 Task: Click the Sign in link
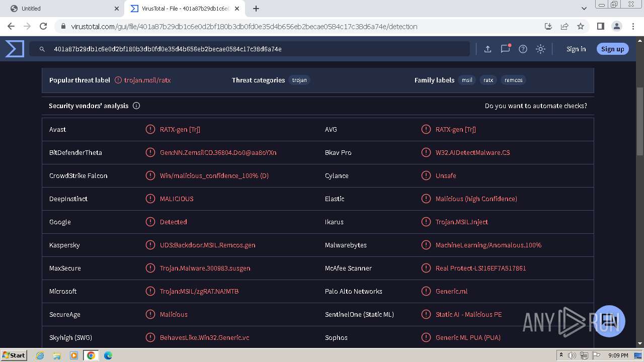pos(576,49)
